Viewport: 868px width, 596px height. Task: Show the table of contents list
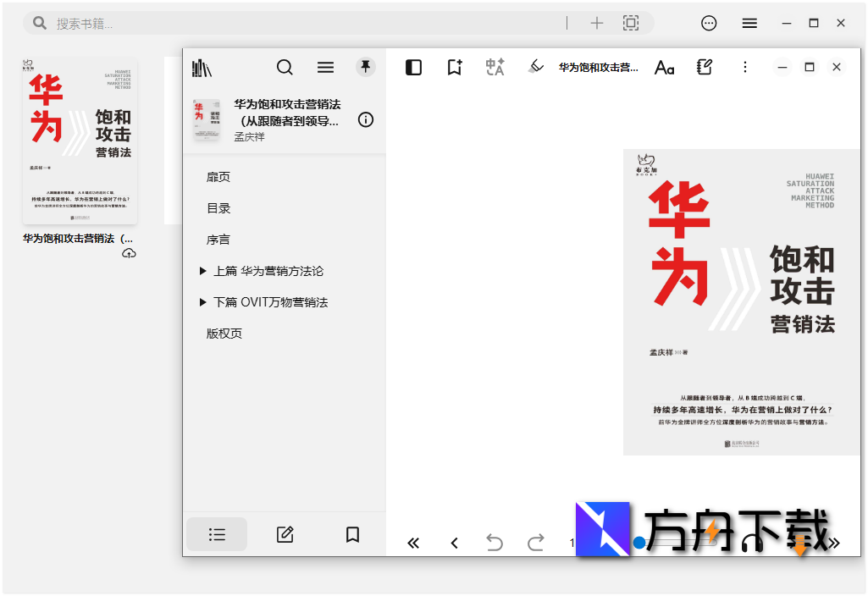[217, 534]
